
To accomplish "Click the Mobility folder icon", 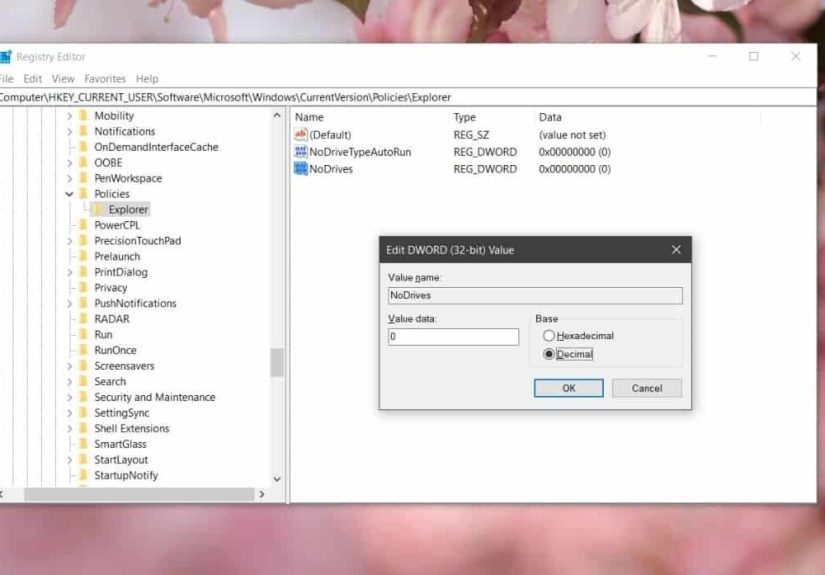I will pyautogui.click(x=83, y=115).
